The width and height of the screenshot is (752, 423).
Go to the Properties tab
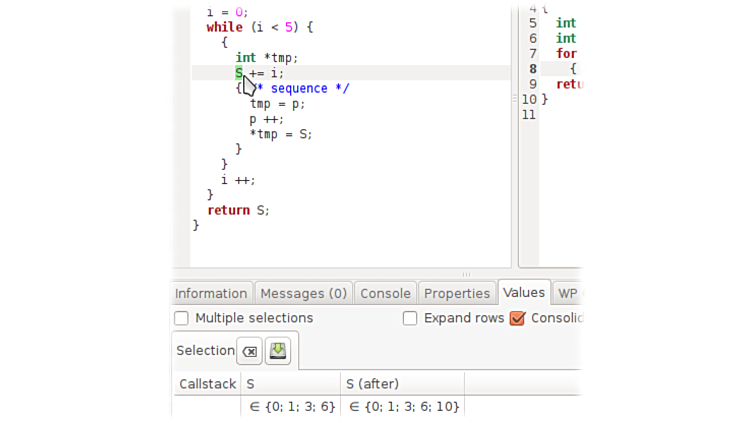pos(457,293)
